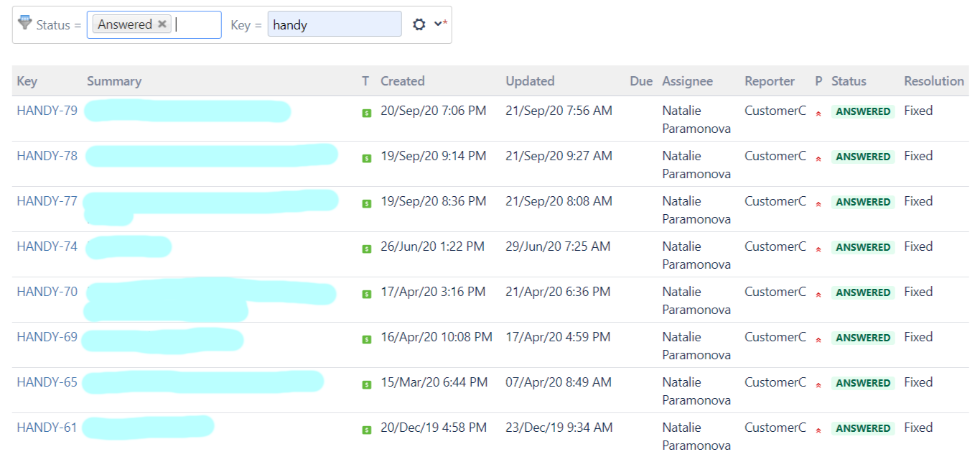Image resolution: width=980 pixels, height=457 pixels.
Task: Click the filter funnel icon in search bar
Action: pos(24,22)
